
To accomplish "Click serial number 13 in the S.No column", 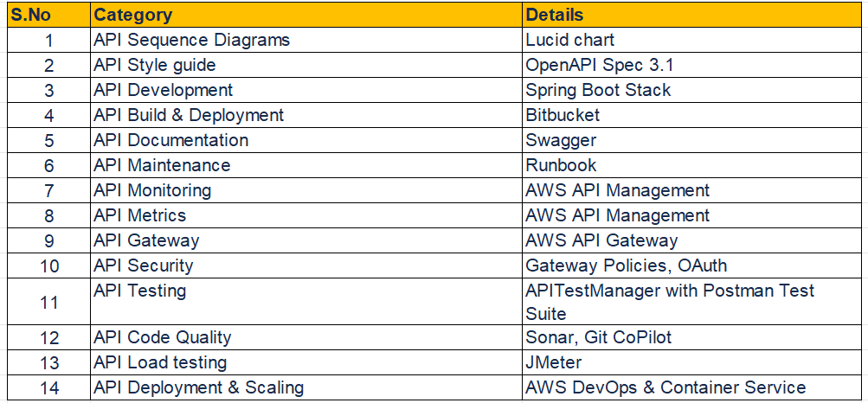I will tap(48, 362).
